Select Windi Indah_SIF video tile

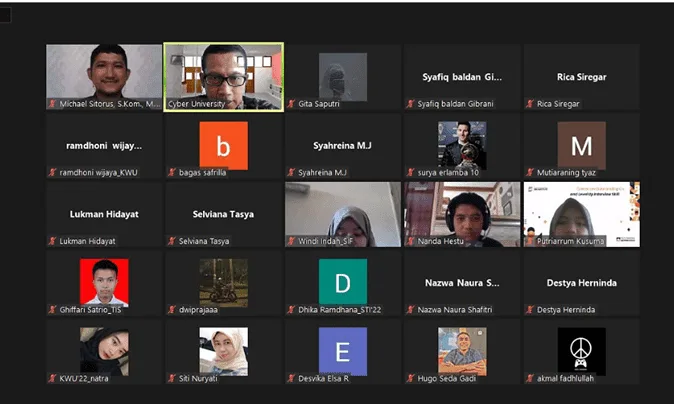[343, 214]
